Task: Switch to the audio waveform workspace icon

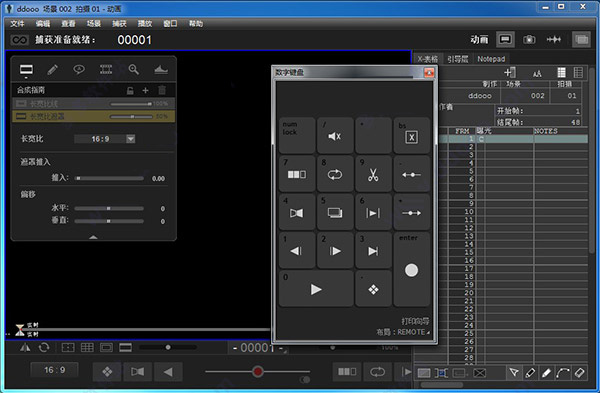Action: coord(554,39)
